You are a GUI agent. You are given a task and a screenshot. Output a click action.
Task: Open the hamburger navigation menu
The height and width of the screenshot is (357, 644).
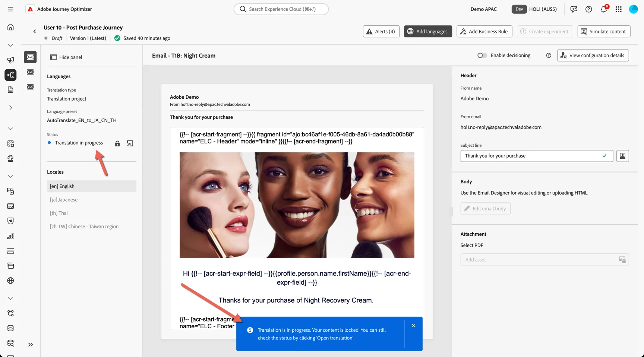coord(10,9)
